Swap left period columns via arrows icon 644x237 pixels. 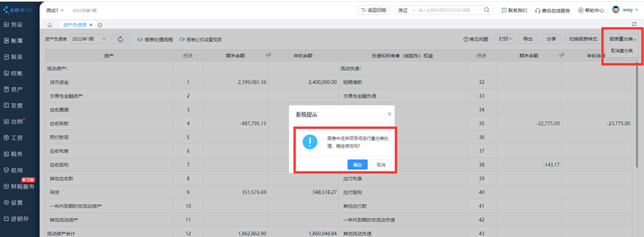[268, 55]
